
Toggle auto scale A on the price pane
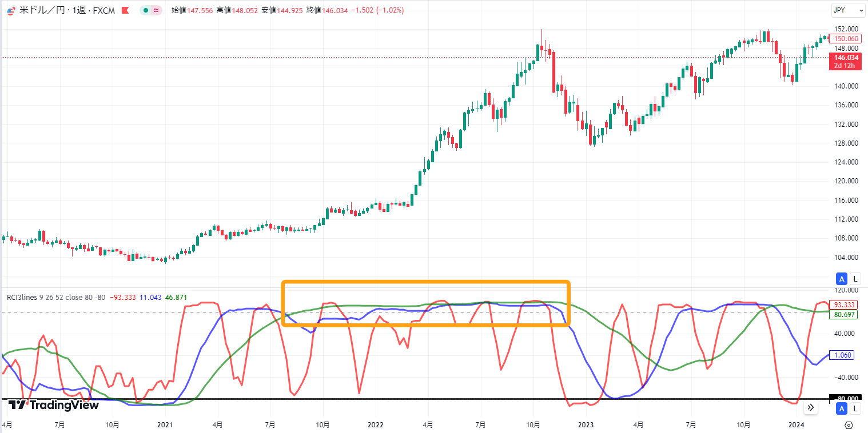(x=842, y=279)
